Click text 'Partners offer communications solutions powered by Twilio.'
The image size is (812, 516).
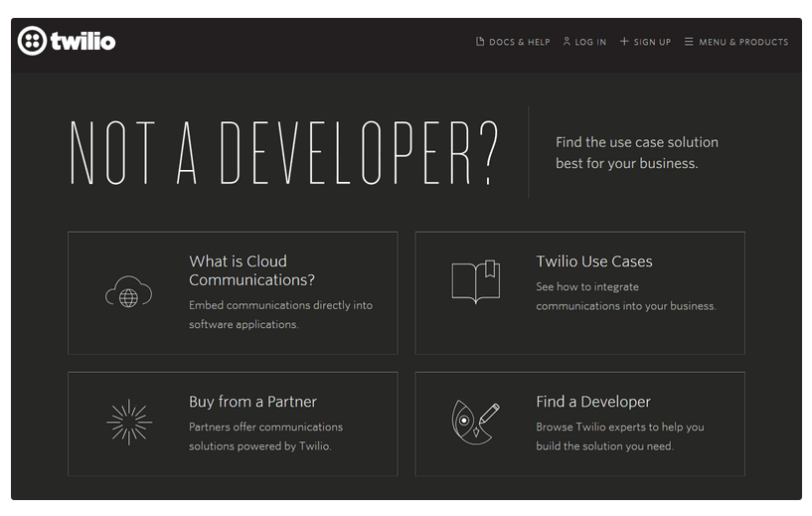[265, 436]
